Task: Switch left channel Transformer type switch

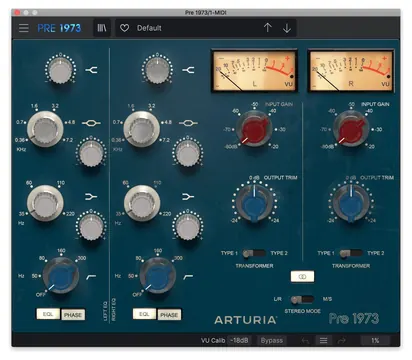Action: click(254, 253)
